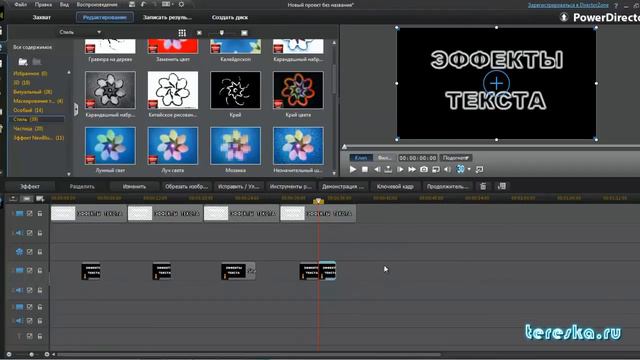
Task: Open the DirectorZone registration link
Action: 568,5
